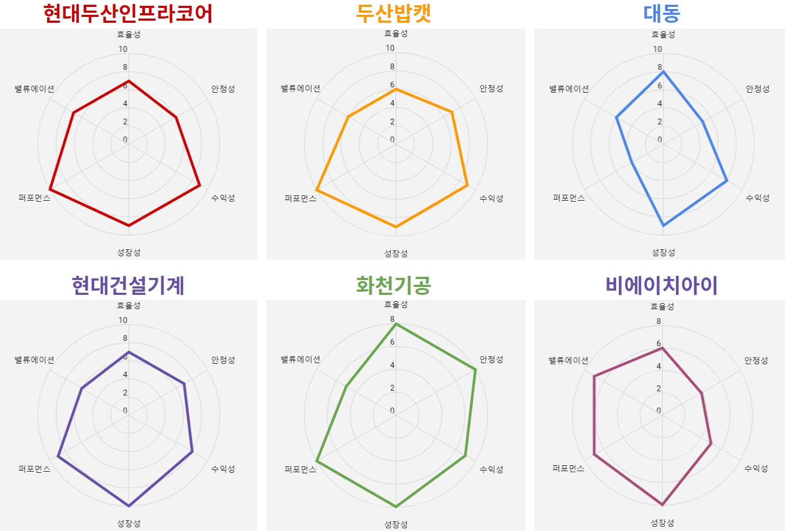Click 수익성 label in 대동 chart

tap(757, 198)
